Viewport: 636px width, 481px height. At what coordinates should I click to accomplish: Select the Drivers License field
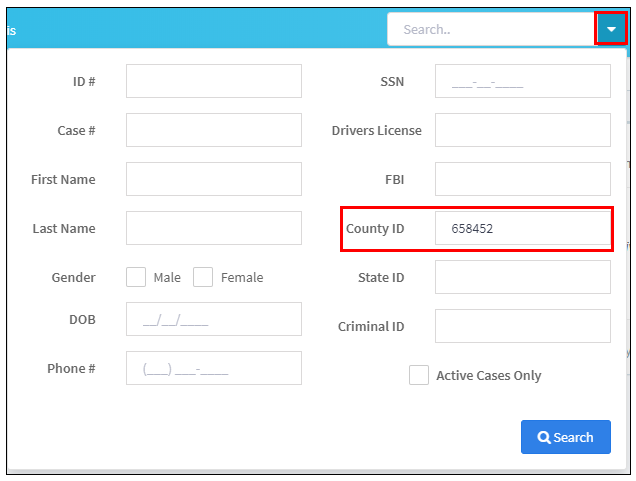coord(523,130)
